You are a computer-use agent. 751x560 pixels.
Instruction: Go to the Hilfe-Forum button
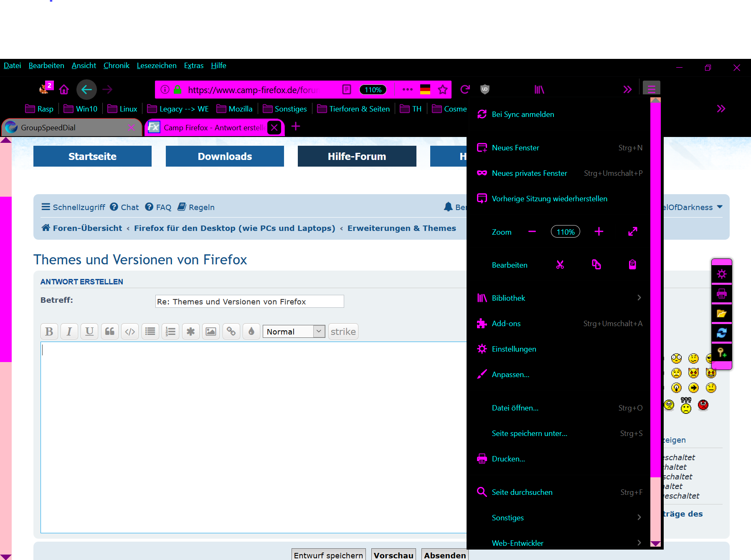pos(357,156)
